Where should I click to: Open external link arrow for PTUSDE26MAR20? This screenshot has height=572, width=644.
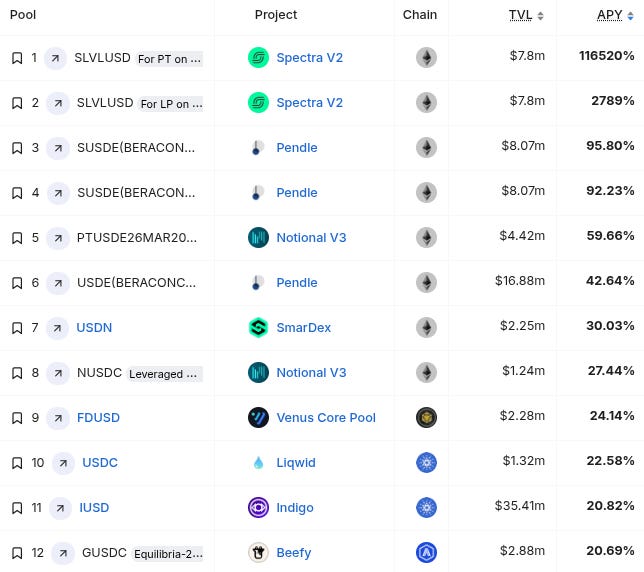pyautogui.click(x=58, y=238)
